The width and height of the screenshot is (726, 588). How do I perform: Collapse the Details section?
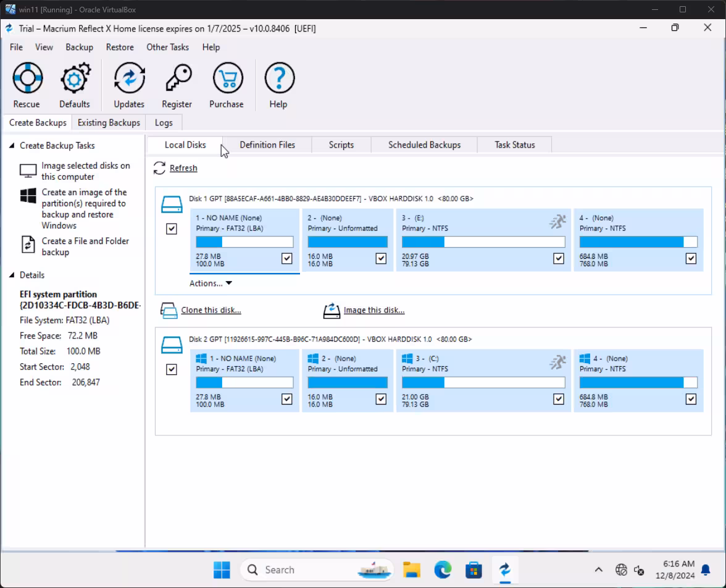(12, 275)
